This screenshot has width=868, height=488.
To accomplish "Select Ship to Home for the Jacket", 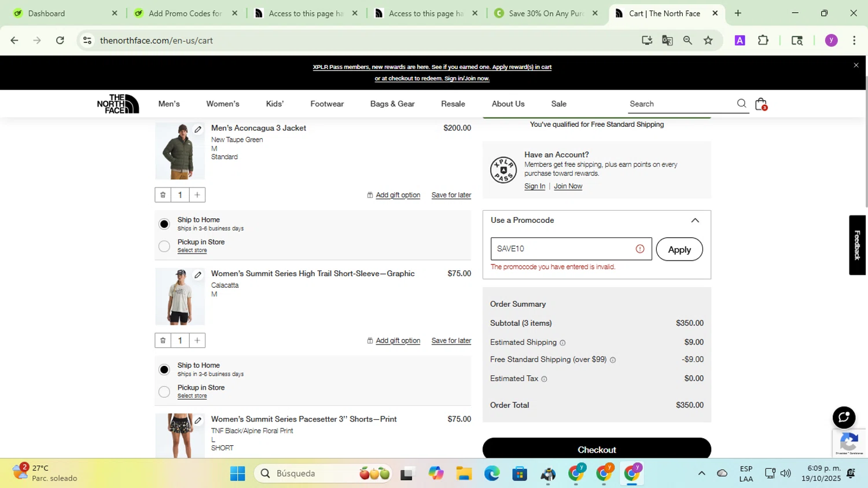I will (164, 224).
